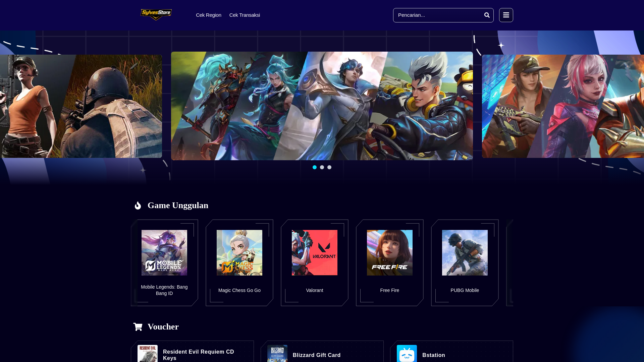Viewport: 644px width, 362px height.
Task: Open the Cek Region page
Action: pos(209,15)
